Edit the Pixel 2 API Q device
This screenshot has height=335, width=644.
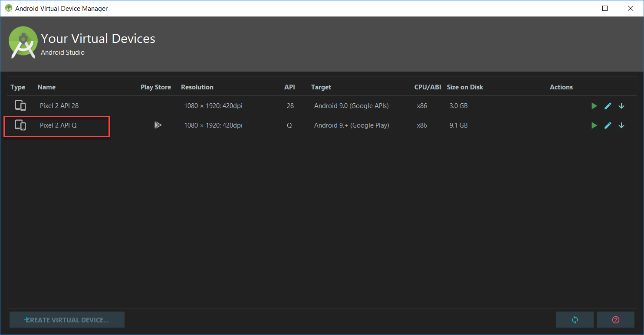pyautogui.click(x=608, y=125)
